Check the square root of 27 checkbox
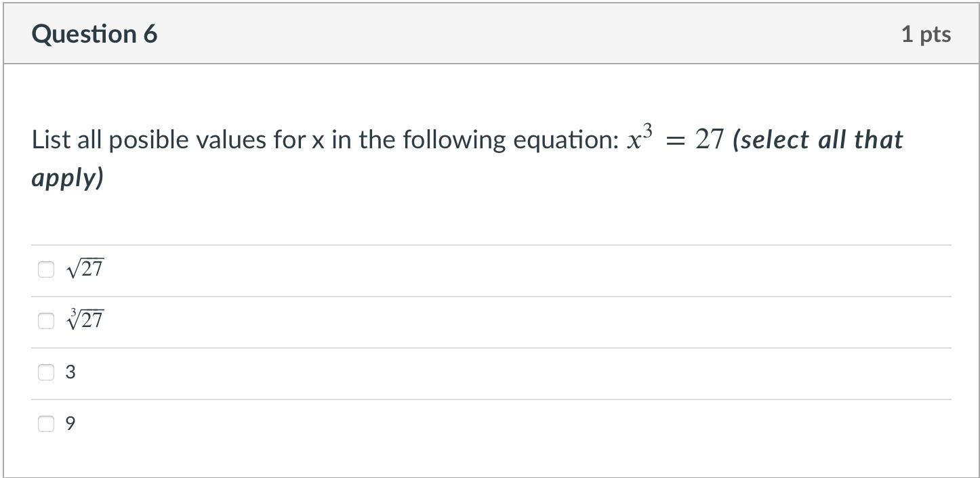Viewport: 980px width, 478px height. point(45,269)
